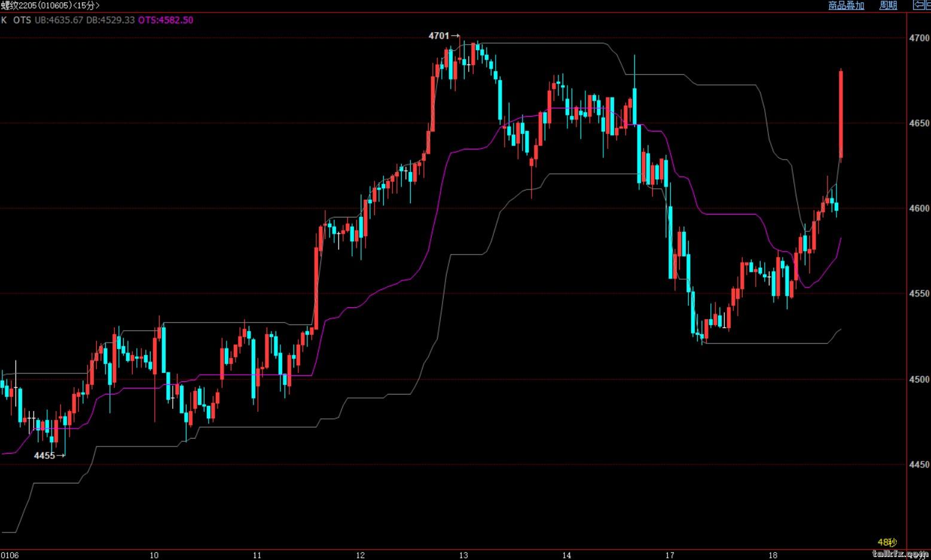Click the latest tall red candlestick
Viewport: 931px width, 560px height.
(841, 115)
